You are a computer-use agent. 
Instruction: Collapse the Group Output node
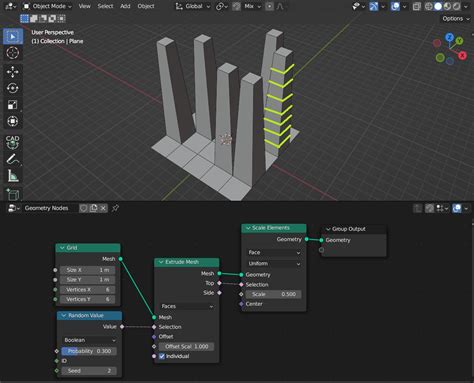pos(328,229)
